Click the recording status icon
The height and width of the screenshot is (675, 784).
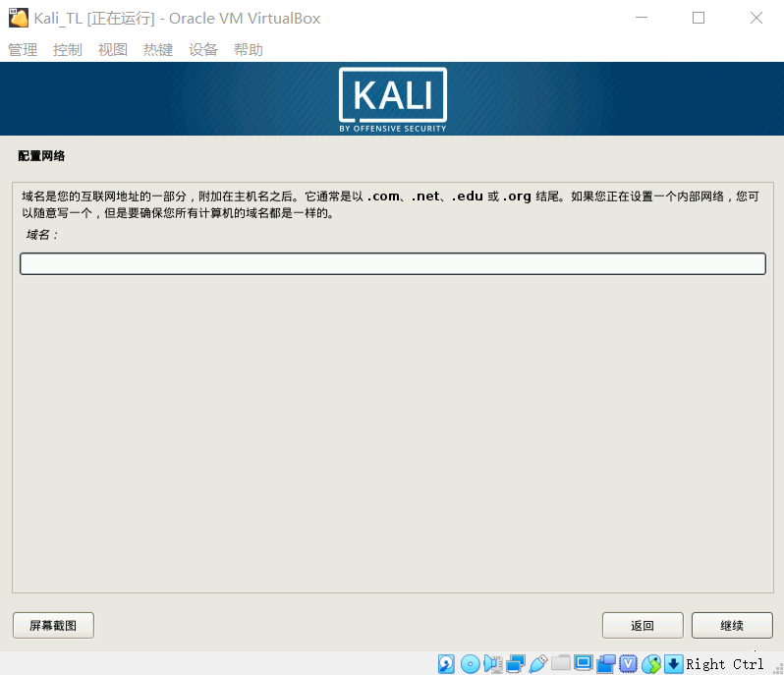pyautogui.click(x=606, y=664)
